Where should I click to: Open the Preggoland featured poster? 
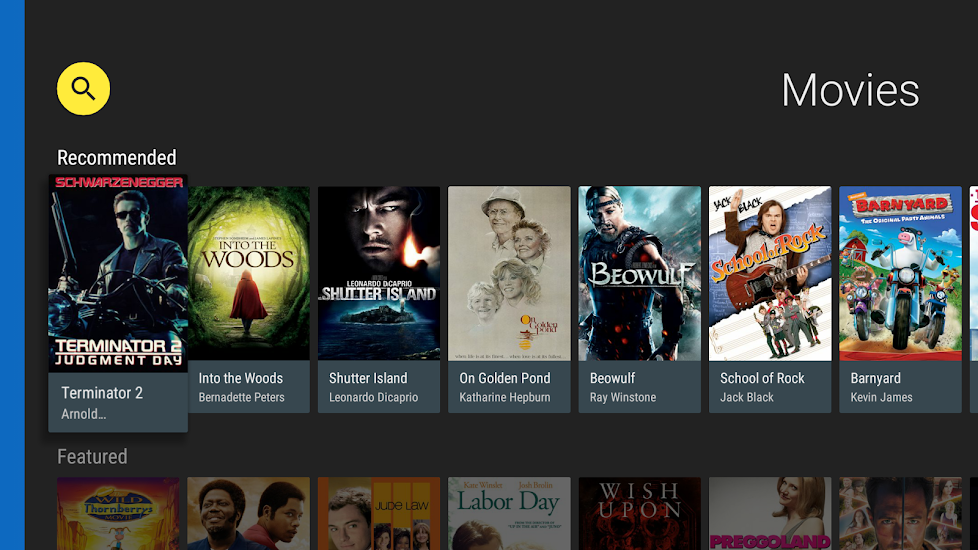click(x=770, y=513)
